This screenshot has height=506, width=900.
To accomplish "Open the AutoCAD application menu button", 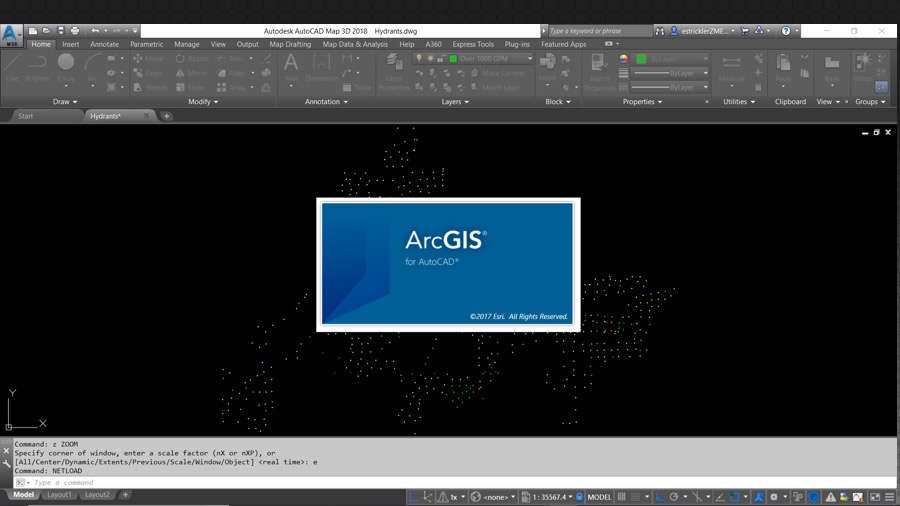I will (x=10, y=34).
